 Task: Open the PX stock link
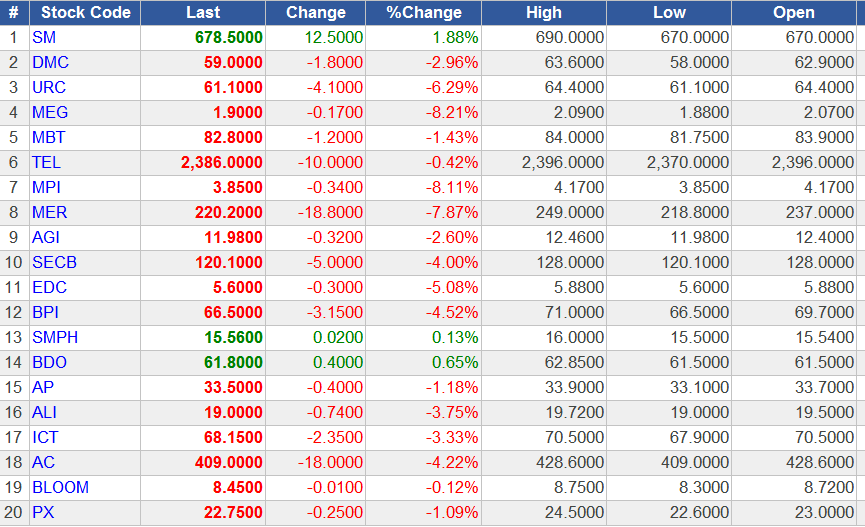(43, 512)
